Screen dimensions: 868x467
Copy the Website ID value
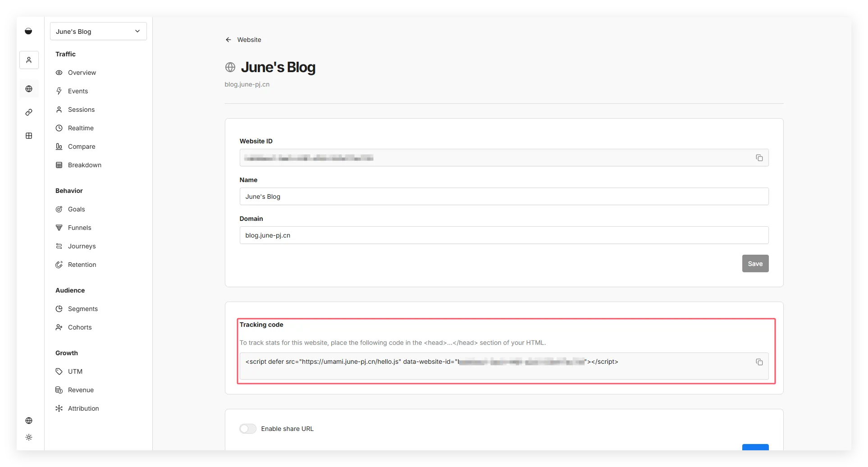(x=759, y=158)
